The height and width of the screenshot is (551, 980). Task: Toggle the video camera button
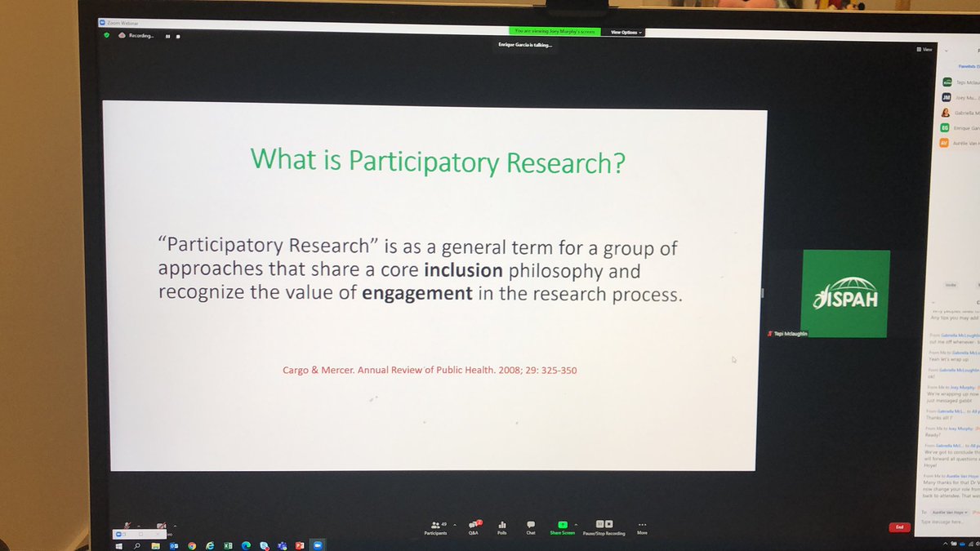pyautogui.click(x=162, y=527)
